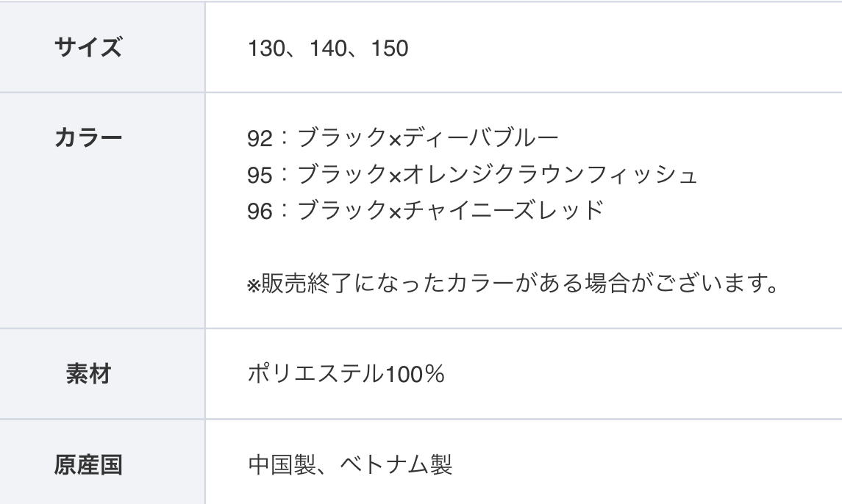Click color code 92 number
Viewport: 842px width, 504px height.
[260, 138]
